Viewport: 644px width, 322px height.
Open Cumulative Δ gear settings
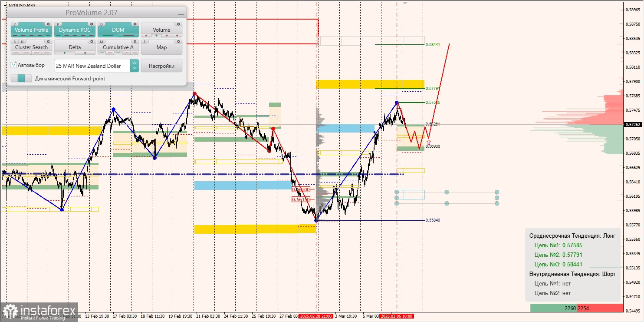[x=135, y=41]
